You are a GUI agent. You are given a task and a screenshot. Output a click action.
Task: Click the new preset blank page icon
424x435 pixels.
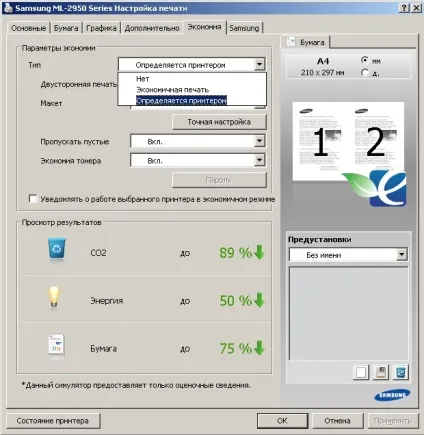361,372
